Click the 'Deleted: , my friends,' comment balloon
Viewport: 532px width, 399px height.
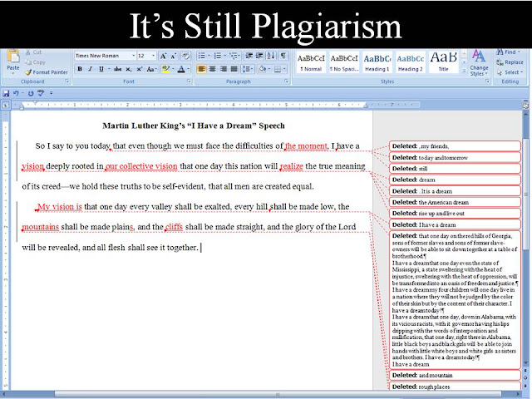[x=455, y=146]
